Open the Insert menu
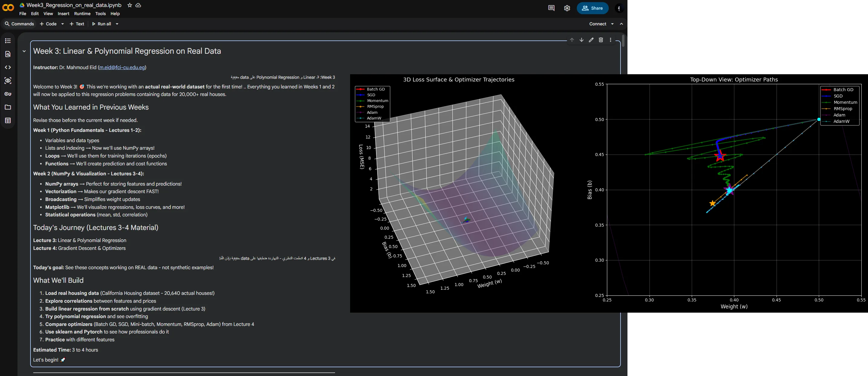868x376 pixels. (x=63, y=14)
